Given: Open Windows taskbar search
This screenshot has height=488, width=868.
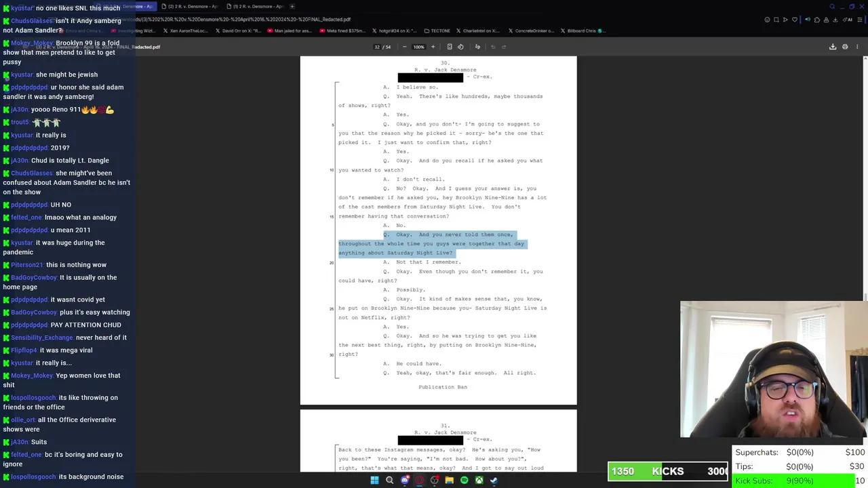Looking at the screenshot, I should [389, 481].
